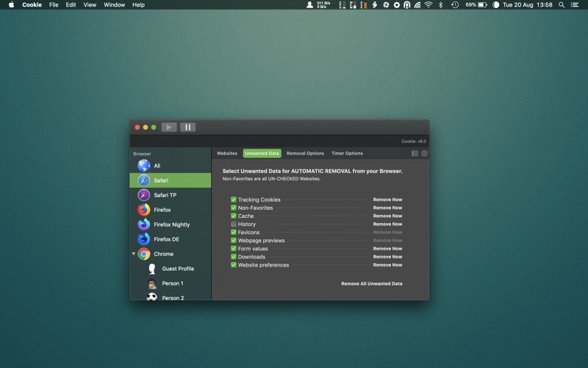
Task: Click the play button in the title bar
Action: coord(168,127)
